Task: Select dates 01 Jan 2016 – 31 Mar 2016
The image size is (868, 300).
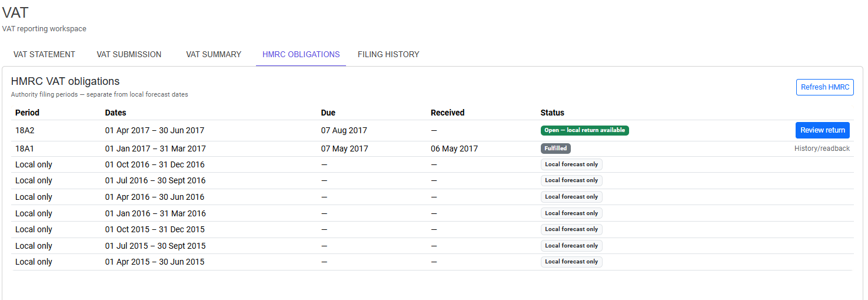Action: pos(155,213)
